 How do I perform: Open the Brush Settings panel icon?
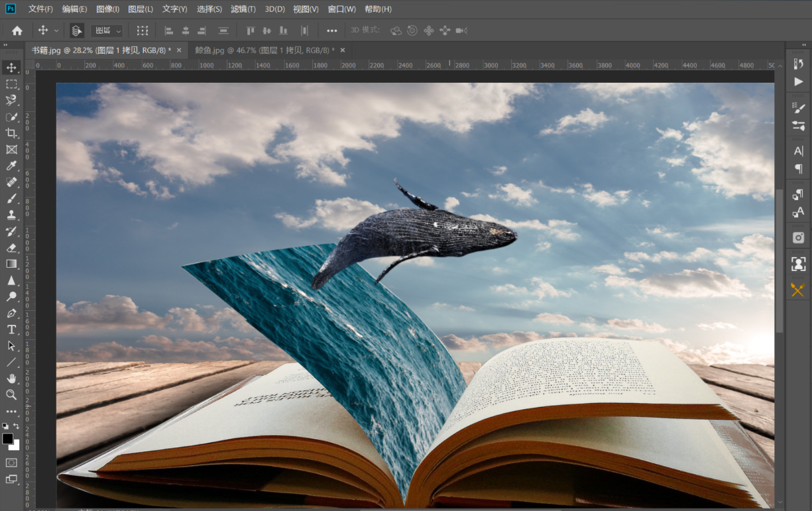(798, 107)
